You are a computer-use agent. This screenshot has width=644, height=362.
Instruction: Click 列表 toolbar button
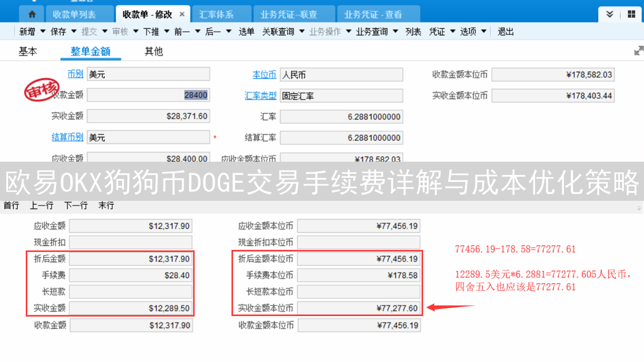(413, 32)
